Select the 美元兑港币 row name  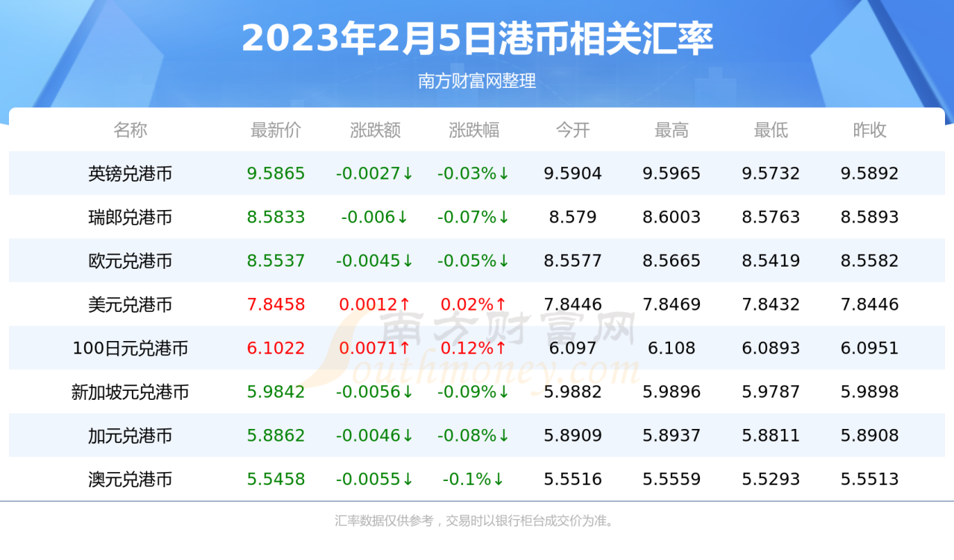pos(130,305)
